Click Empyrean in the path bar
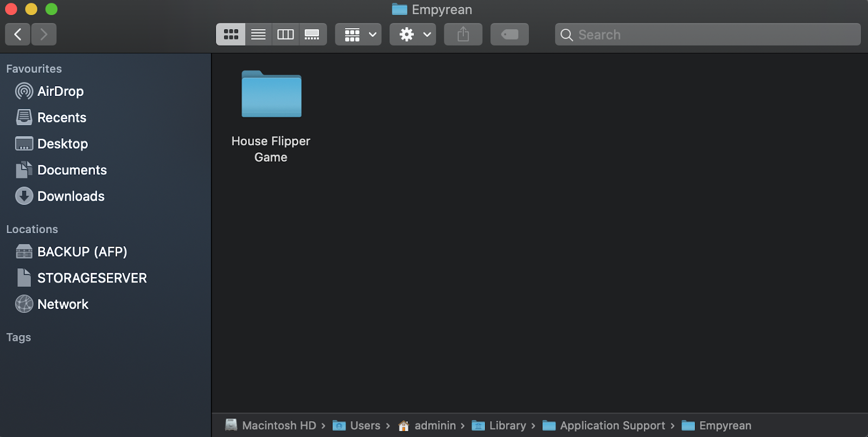868x437 pixels. [717, 426]
